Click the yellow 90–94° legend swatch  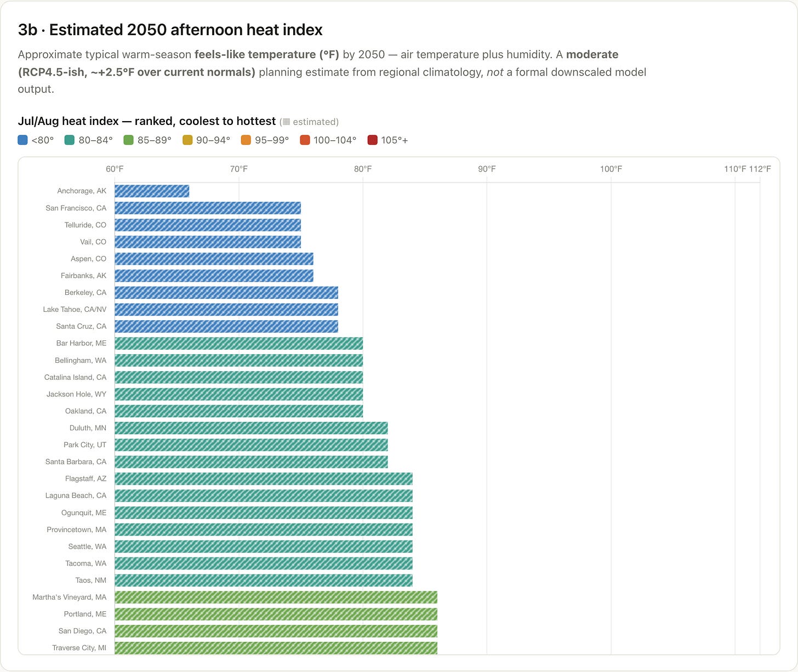(187, 140)
